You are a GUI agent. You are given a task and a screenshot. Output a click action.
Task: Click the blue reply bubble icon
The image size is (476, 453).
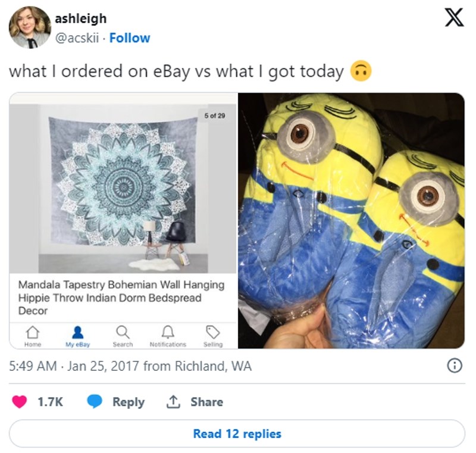pos(95,402)
